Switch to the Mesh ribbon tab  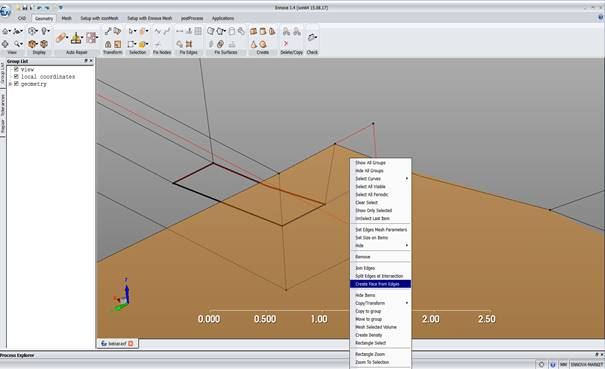pos(66,18)
